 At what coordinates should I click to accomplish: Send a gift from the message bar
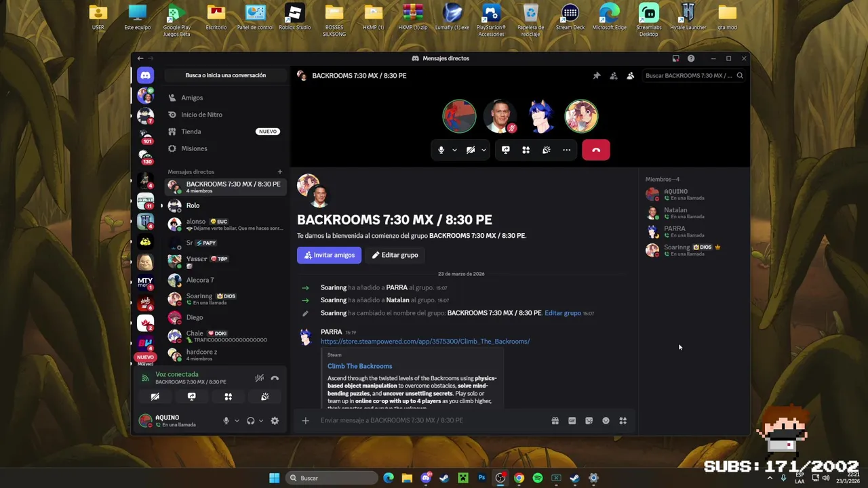pyautogui.click(x=555, y=421)
